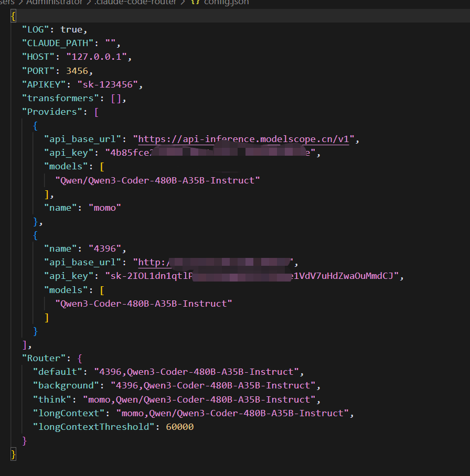Click the PORT number 3456
470x476 pixels.
tap(77, 71)
